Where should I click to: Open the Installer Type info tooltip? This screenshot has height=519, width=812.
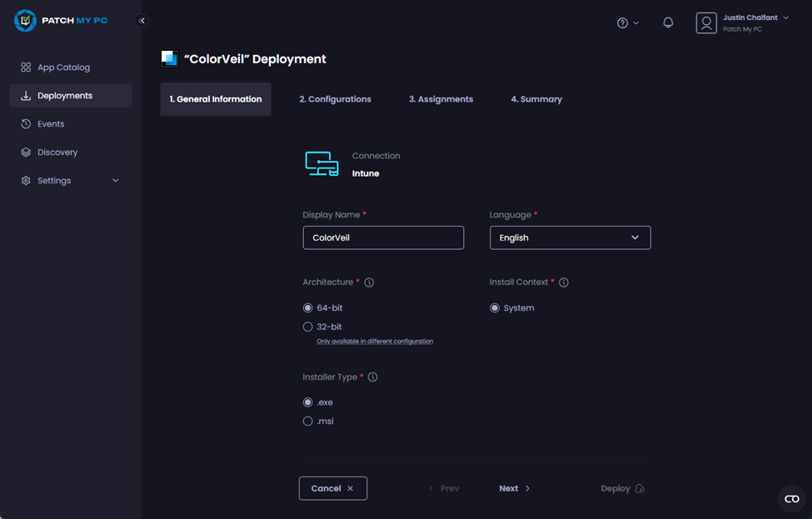[x=372, y=377]
